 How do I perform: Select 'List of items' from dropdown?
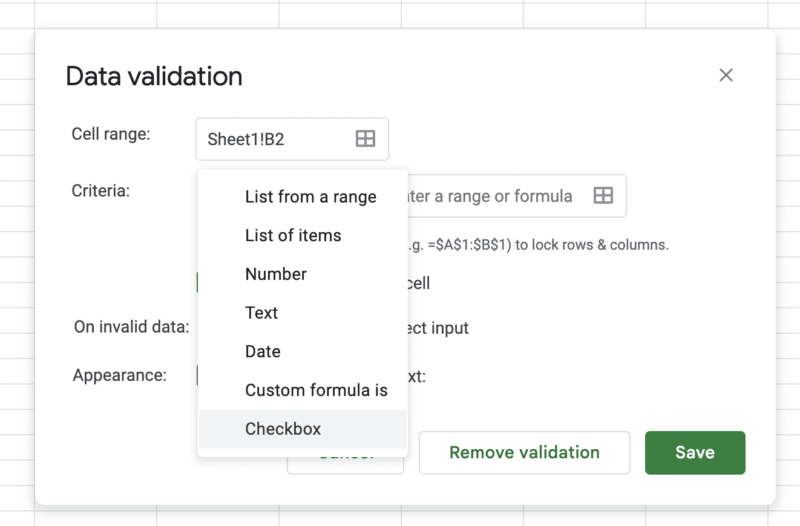[293, 236]
